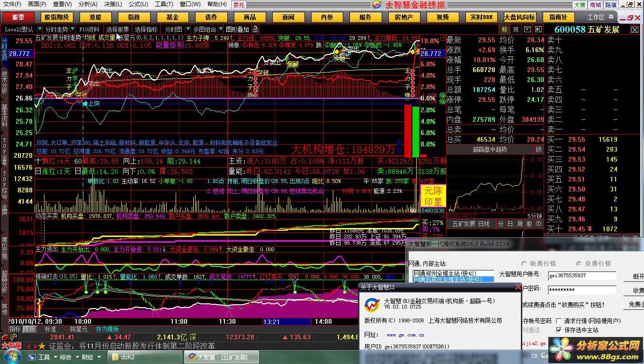The image size is (644, 364).
Task: Click the 标 icon in quote header
Action: tap(505, 29)
